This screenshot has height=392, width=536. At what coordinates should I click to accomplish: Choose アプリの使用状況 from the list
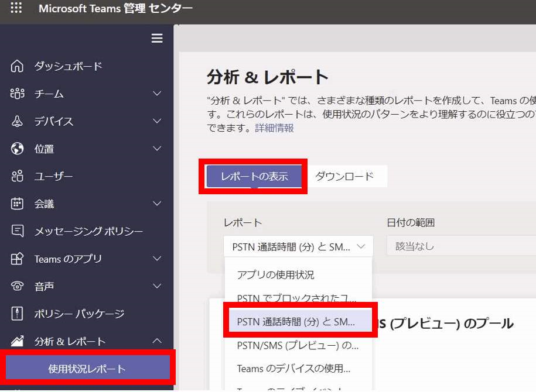point(275,274)
